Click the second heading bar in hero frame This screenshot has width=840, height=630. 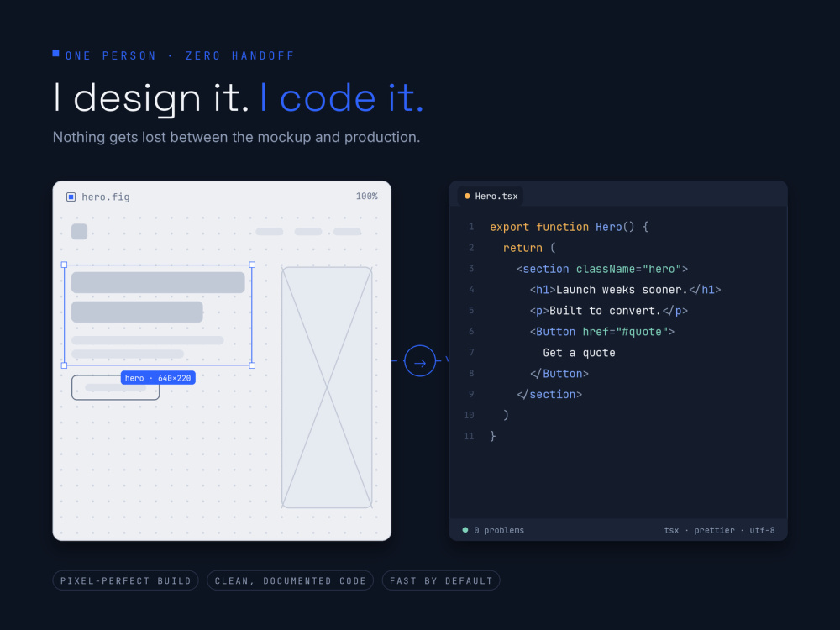point(137,312)
